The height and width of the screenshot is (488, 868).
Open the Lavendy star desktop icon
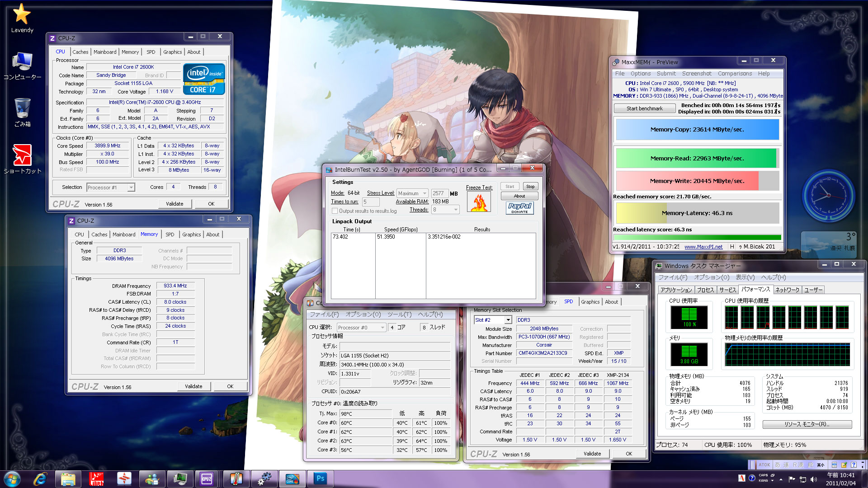click(22, 18)
